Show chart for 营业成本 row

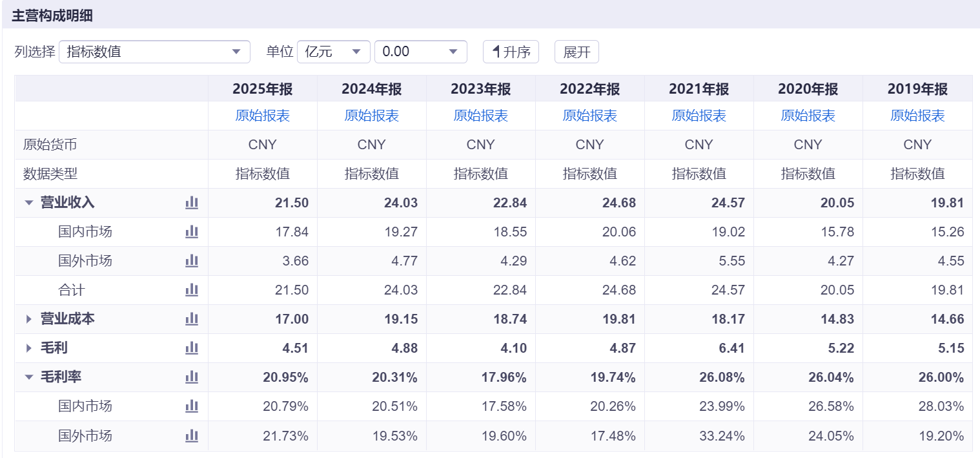point(192,319)
